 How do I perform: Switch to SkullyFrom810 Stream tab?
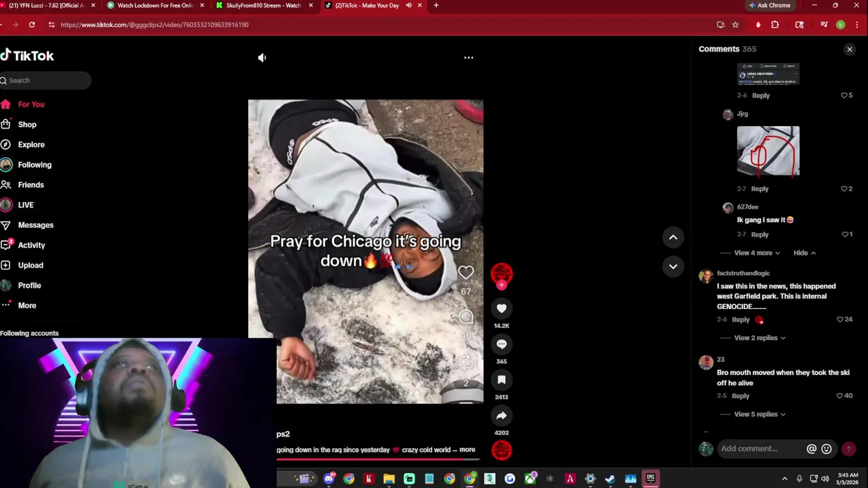coord(263,5)
